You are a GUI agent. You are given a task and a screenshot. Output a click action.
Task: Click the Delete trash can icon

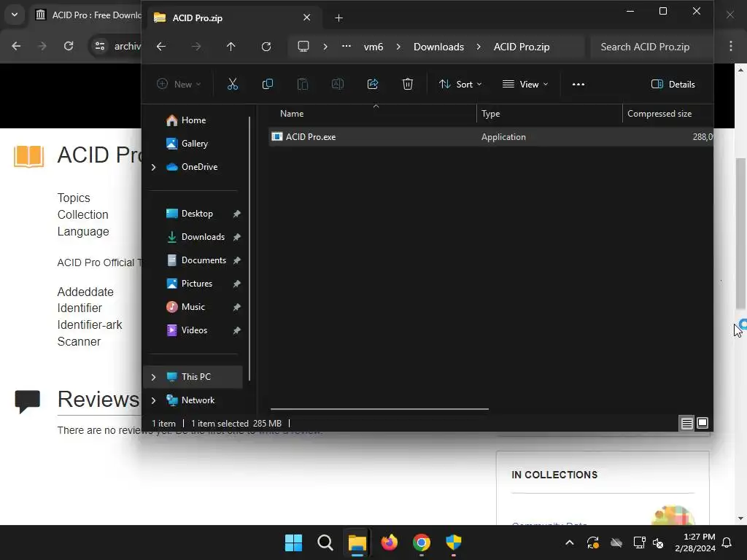(408, 85)
